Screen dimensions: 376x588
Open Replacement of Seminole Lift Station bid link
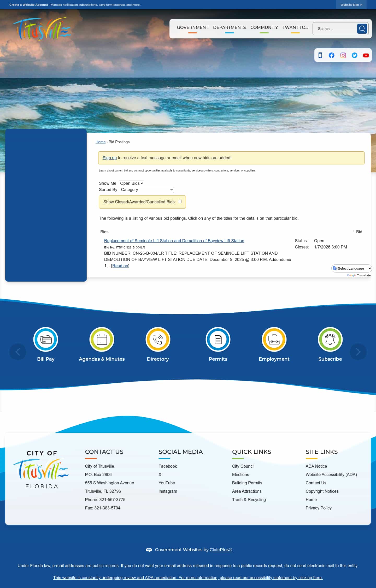tap(174, 241)
